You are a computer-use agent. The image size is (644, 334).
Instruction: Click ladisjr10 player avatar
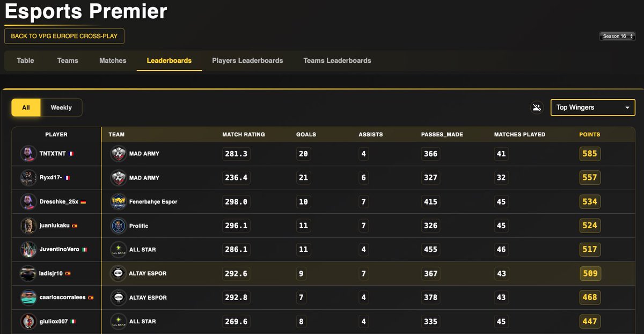[28, 273]
